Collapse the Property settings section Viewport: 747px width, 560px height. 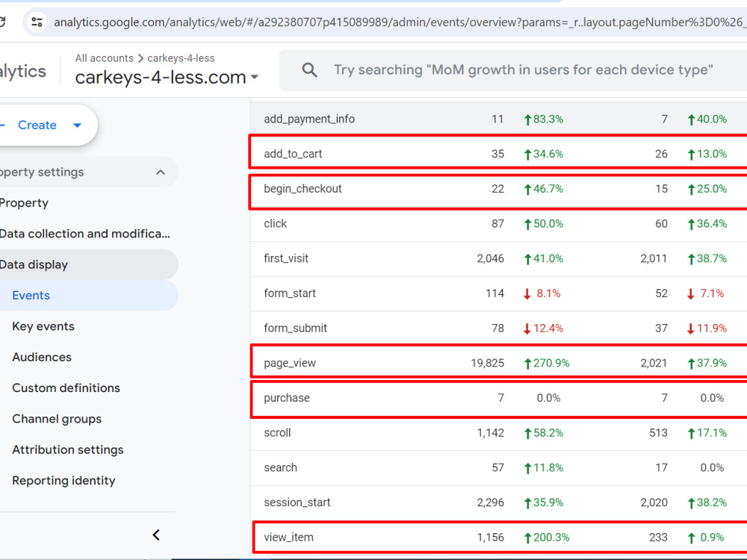click(x=161, y=172)
